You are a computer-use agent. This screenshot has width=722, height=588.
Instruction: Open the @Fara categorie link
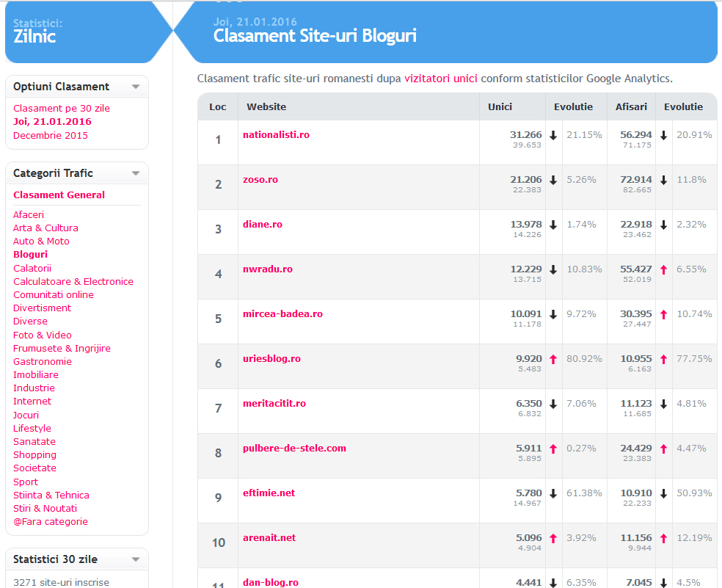51,522
